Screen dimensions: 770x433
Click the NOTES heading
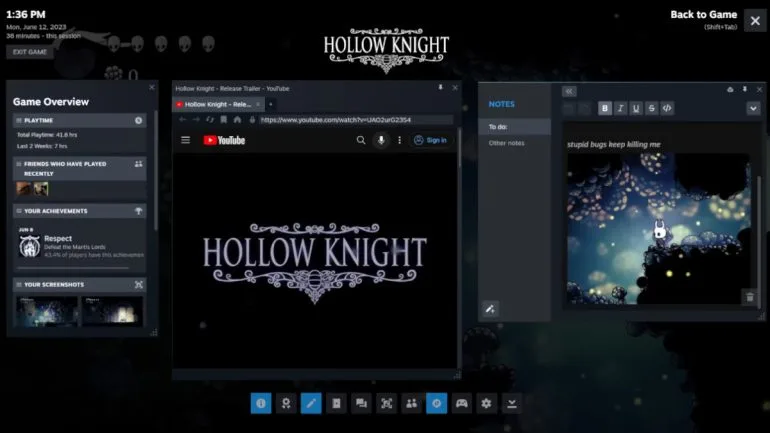[501, 104]
